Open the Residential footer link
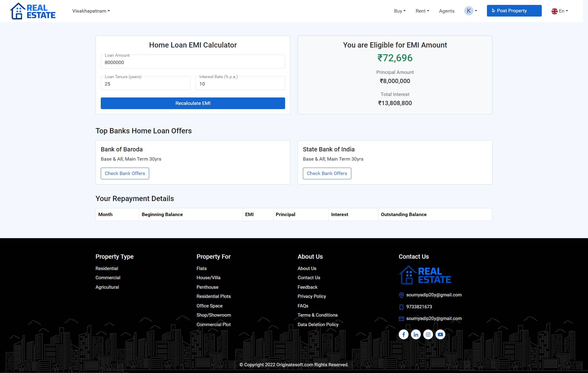Screen dimensions: 588x373 point(107,268)
